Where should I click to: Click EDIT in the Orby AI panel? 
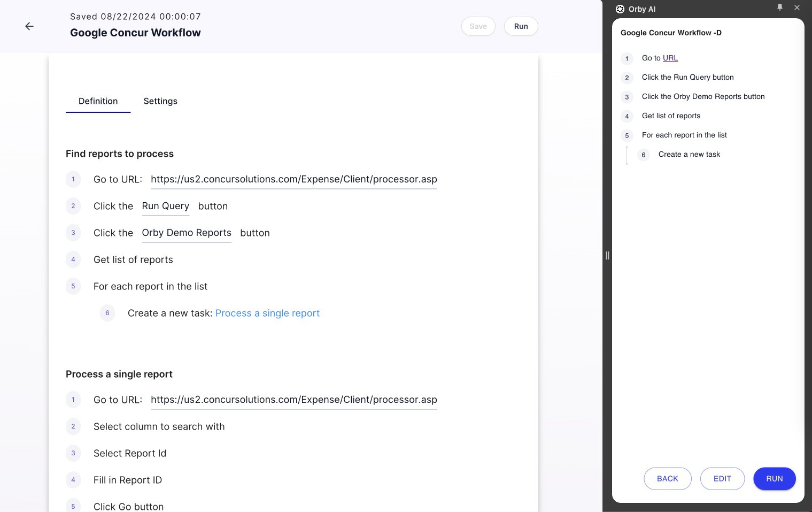722,479
